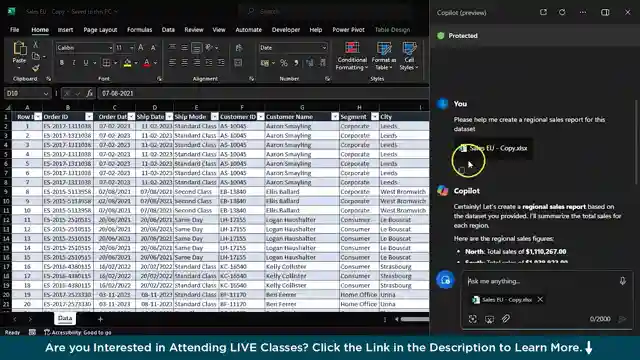Select the Format Painter brush
Image resolution: width=640 pixels, height=360 pixels.
pos(36,68)
